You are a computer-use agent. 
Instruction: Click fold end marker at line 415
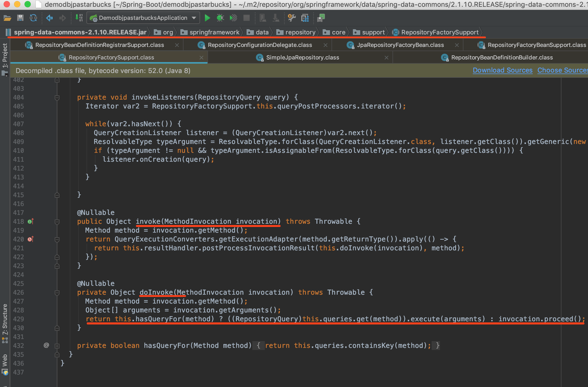pyautogui.click(x=57, y=195)
